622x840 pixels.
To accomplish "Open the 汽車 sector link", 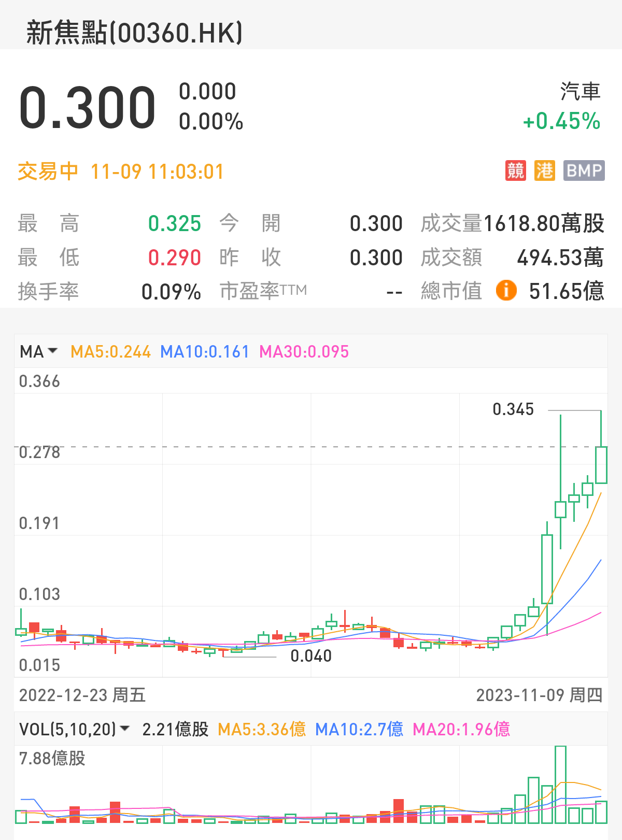I will [580, 91].
